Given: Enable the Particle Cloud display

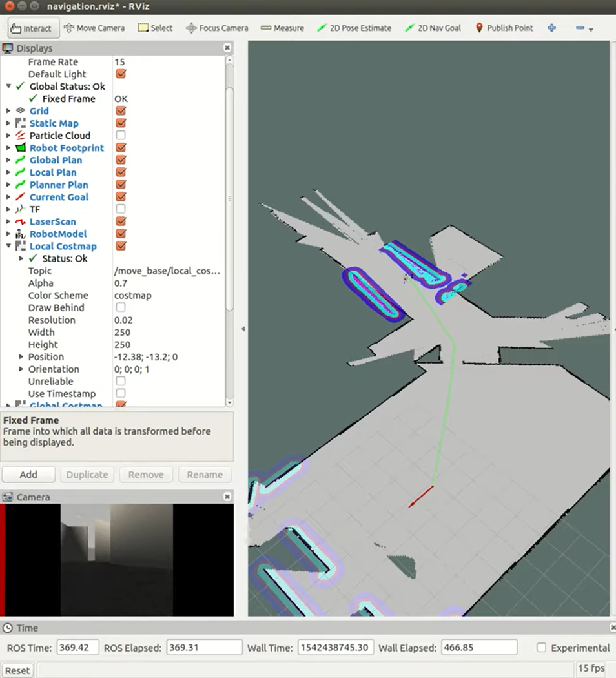Looking at the screenshot, I should click(121, 135).
